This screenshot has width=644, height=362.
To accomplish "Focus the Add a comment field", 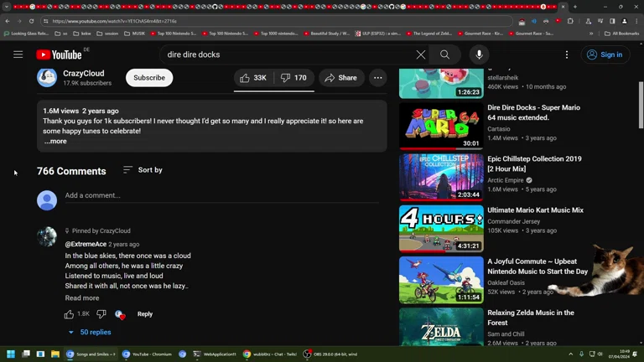I will 221,196.
